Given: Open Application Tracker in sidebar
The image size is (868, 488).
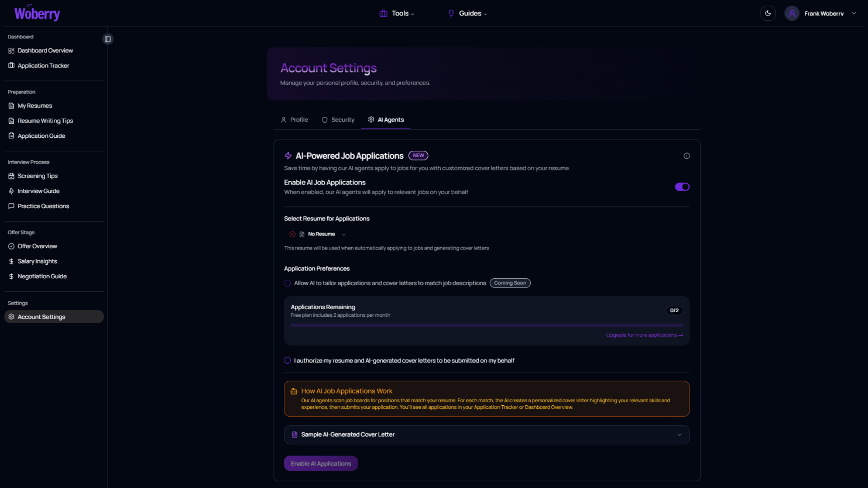Looking at the screenshot, I should (43, 66).
